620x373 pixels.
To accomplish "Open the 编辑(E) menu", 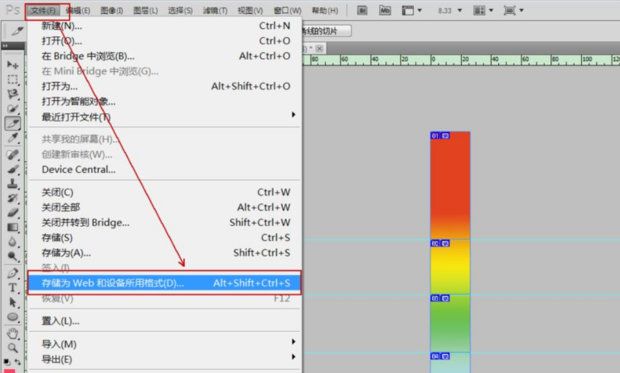I will 78,11.
